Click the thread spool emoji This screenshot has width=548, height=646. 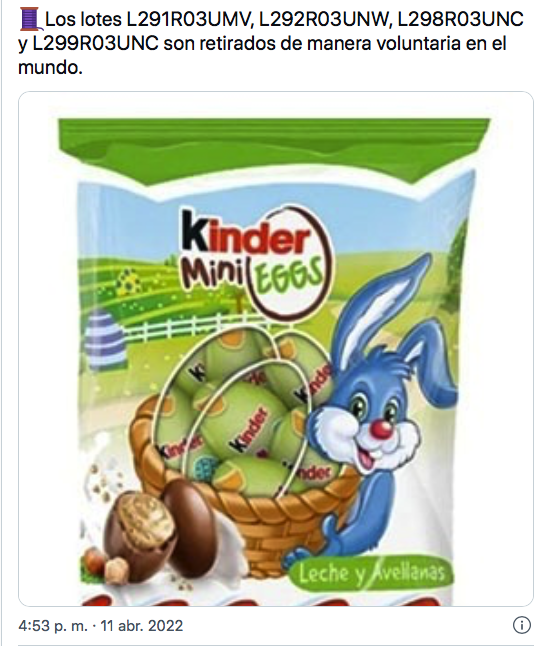tap(29, 19)
